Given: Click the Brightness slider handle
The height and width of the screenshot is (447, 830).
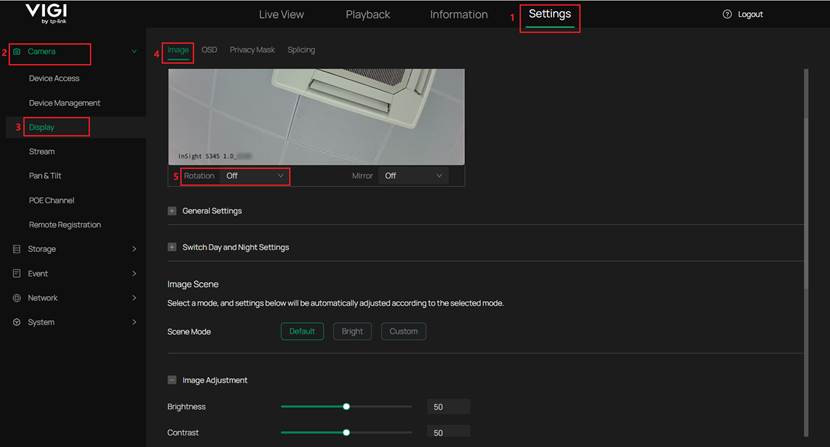Looking at the screenshot, I should (346, 407).
